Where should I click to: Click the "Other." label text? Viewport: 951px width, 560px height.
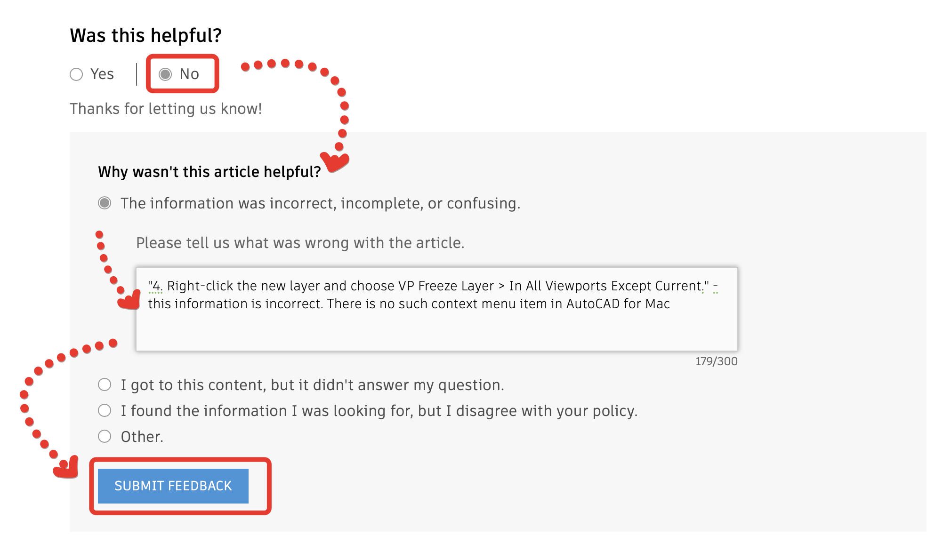[141, 437]
